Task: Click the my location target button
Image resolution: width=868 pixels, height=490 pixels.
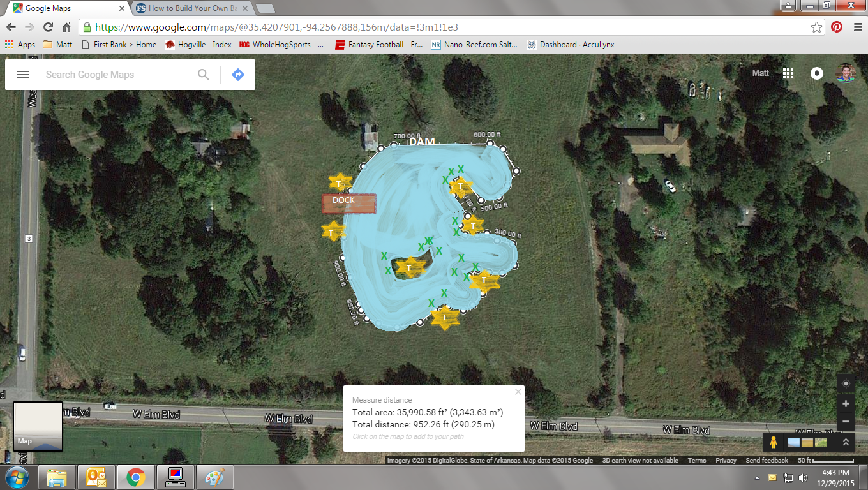Action: point(846,383)
